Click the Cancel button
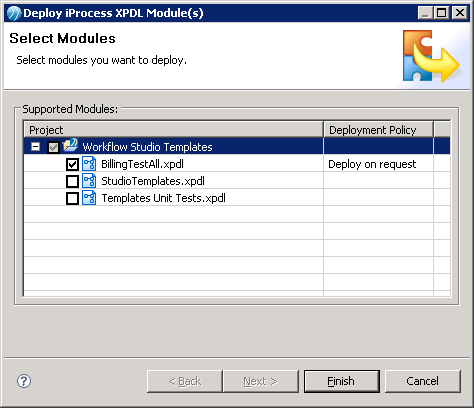Screen dimensions: 474x408 pyautogui.click(x=423, y=381)
